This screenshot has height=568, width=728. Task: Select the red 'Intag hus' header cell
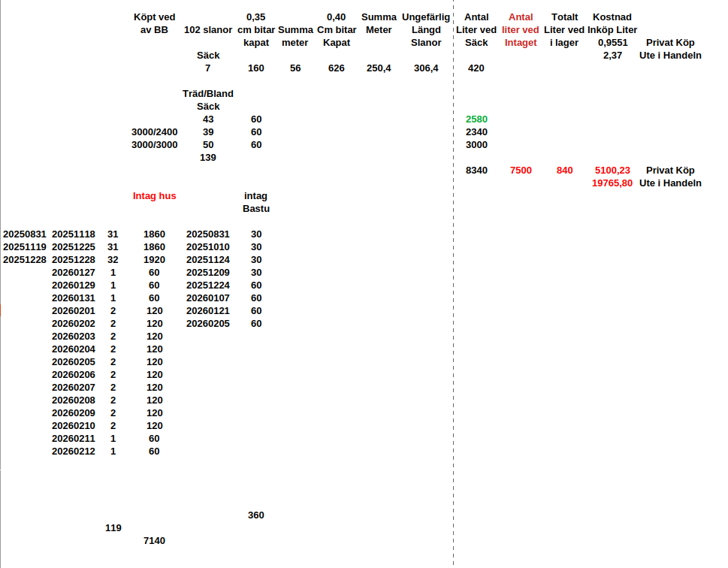(x=154, y=196)
